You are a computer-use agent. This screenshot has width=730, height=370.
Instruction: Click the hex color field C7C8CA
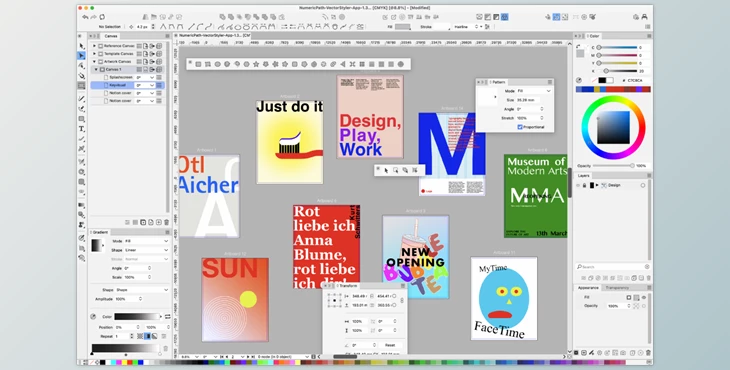tap(638, 81)
